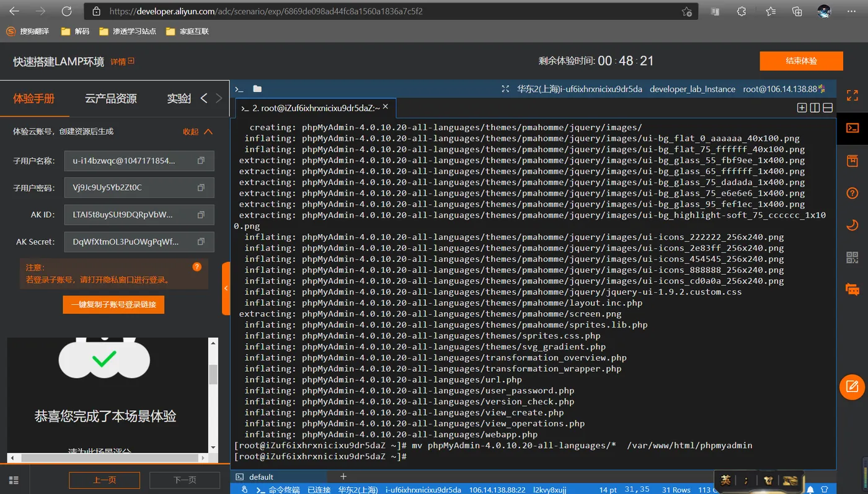The width and height of the screenshot is (868, 494).
Task: Click the 结束体验 button
Action: (801, 61)
